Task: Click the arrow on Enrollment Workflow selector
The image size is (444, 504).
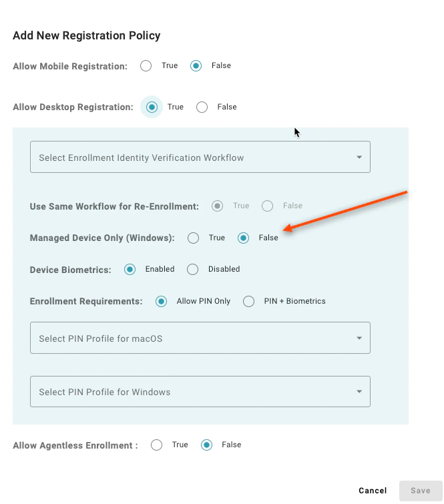Action: coord(359,157)
